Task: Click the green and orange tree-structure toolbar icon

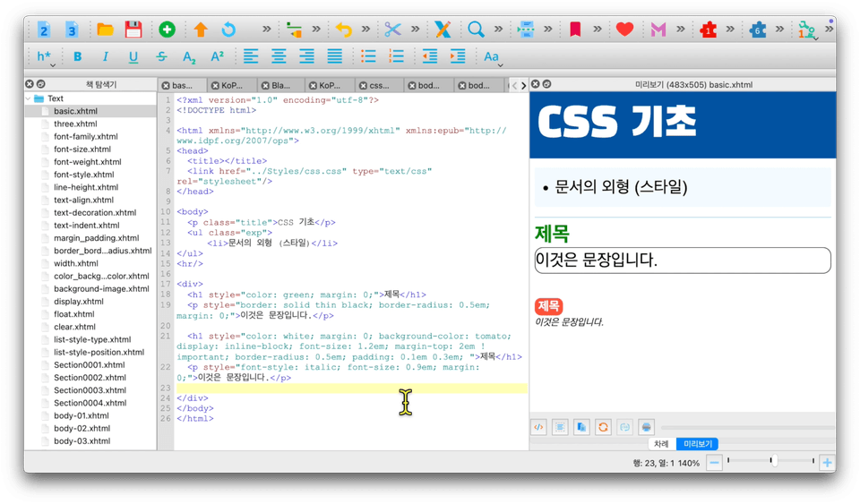Action: 294,29
